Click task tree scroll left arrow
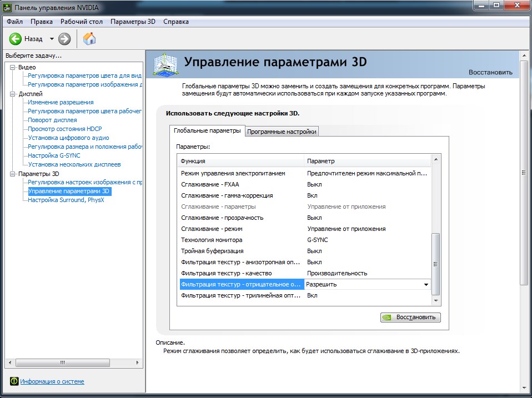 [x=10, y=362]
